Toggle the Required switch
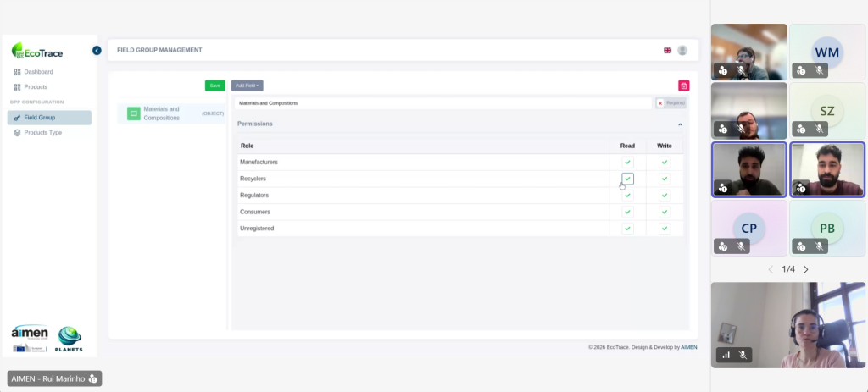 coord(670,103)
